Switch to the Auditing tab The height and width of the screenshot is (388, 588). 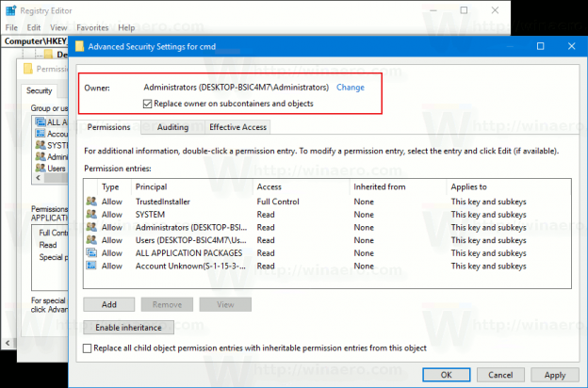coord(172,127)
